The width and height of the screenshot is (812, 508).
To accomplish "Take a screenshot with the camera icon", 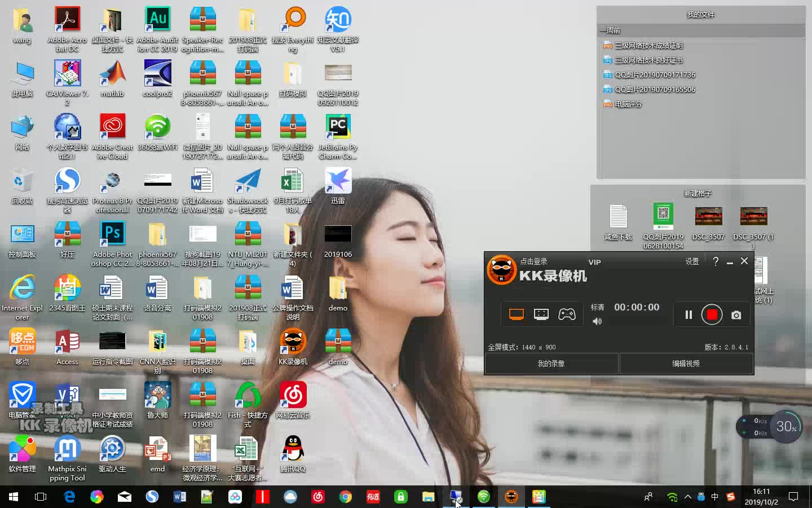I will coord(736,315).
